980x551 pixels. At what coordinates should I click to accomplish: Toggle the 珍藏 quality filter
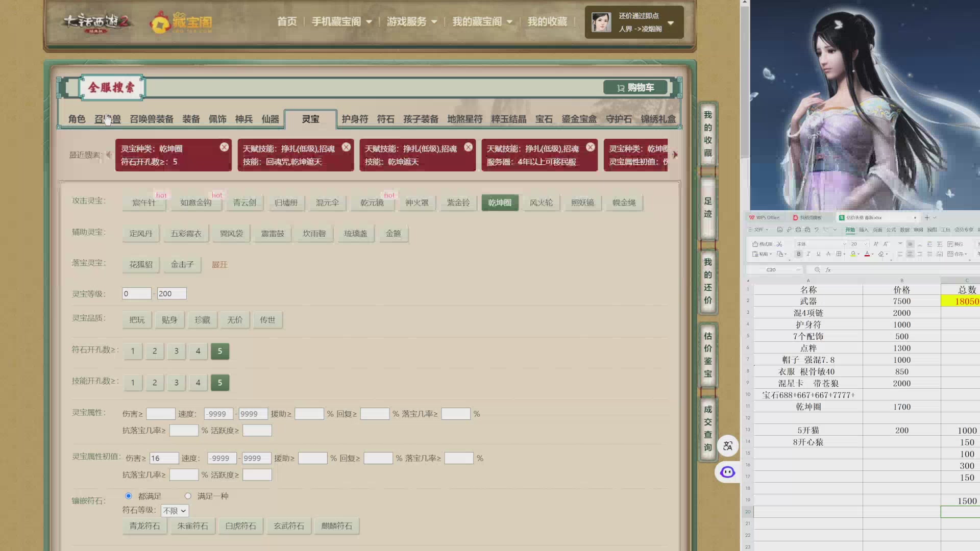click(202, 320)
